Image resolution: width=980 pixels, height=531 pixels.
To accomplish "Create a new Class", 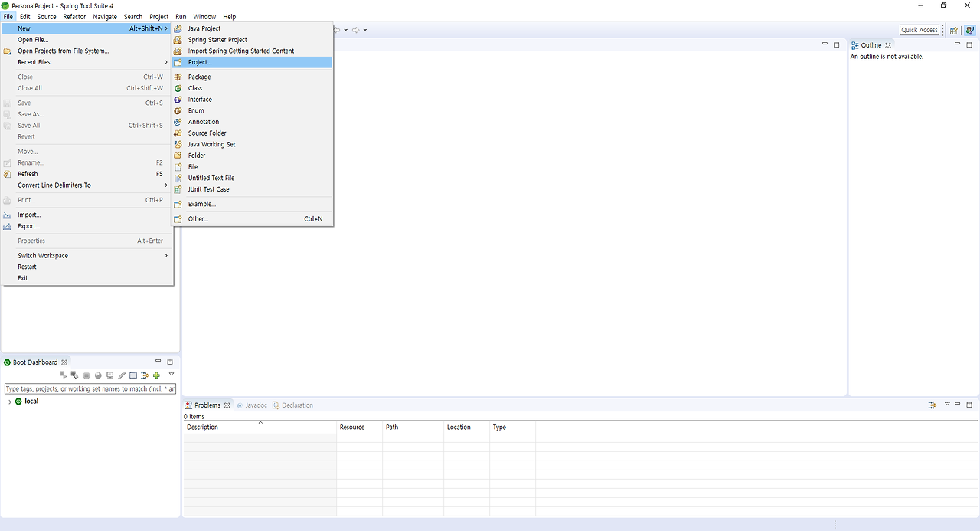I will tap(253, 88).
